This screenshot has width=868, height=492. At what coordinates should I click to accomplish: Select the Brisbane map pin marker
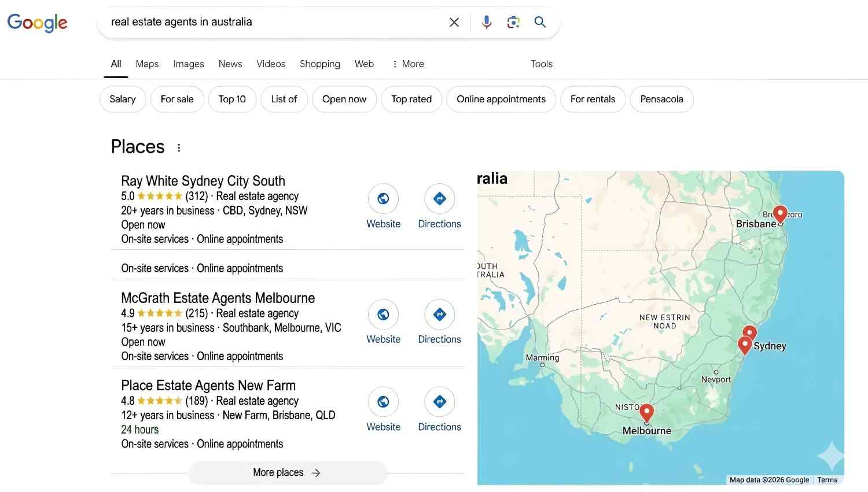coord(780,213)
